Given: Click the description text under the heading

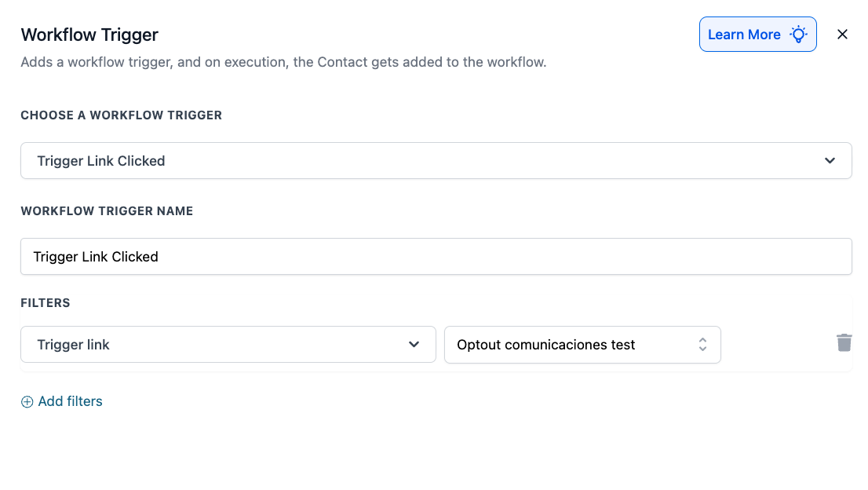Looking at the screenshot, I should click(283, 62).
